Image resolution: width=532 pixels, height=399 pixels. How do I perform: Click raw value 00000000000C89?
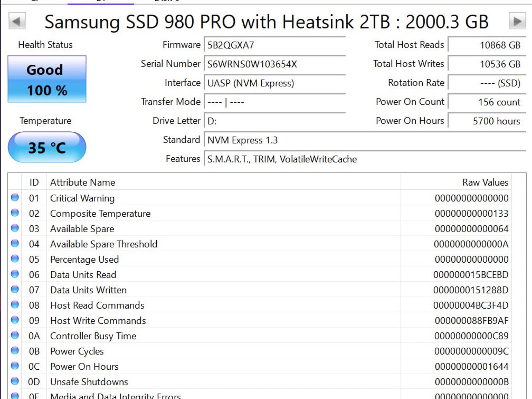click(471, 336)
